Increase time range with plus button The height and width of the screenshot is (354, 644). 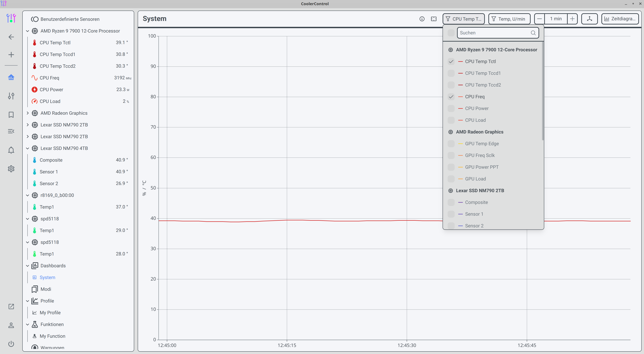pyautogui.click(x=572, y=19)
